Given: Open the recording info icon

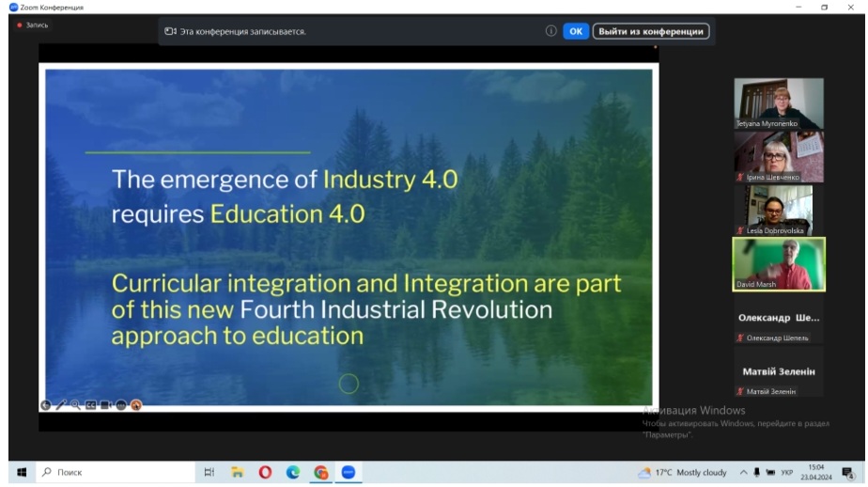Looking at the screenshot, I should tap(551, 31).
